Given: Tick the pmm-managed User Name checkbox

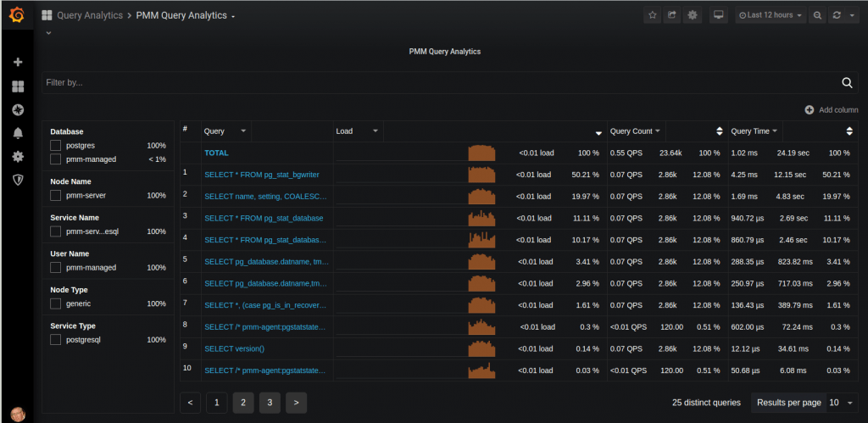Looking at the screenshot, I should coord(56,268).
